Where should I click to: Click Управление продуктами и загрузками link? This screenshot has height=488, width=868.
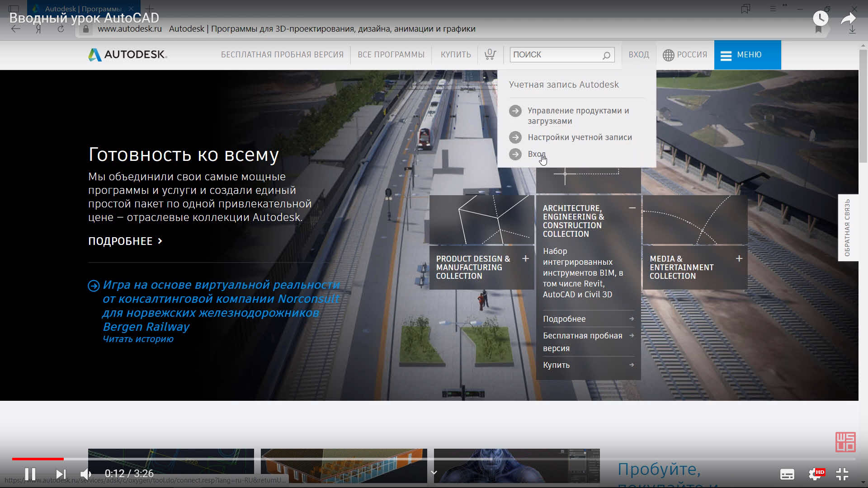tap(578, 116)
